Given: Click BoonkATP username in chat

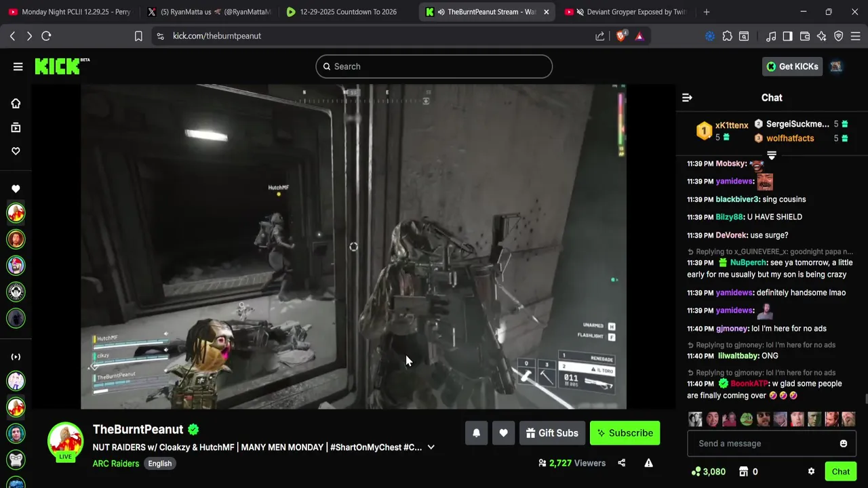Looking at the screenshot, I should (x=749, y=384).
